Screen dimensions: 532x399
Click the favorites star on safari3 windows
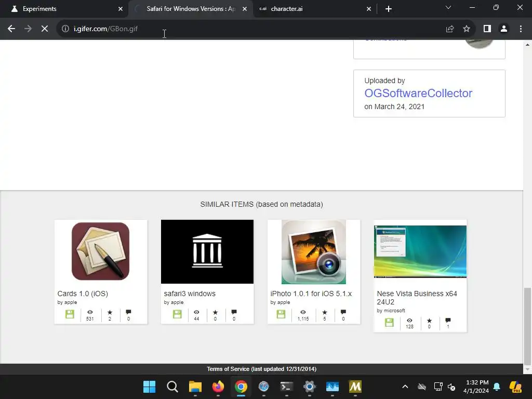[215, 312]
